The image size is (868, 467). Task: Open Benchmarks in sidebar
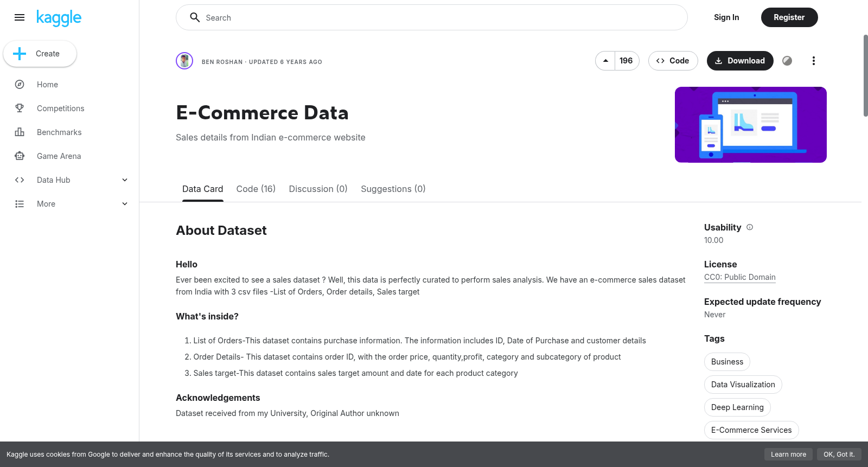tap(59, 132)
